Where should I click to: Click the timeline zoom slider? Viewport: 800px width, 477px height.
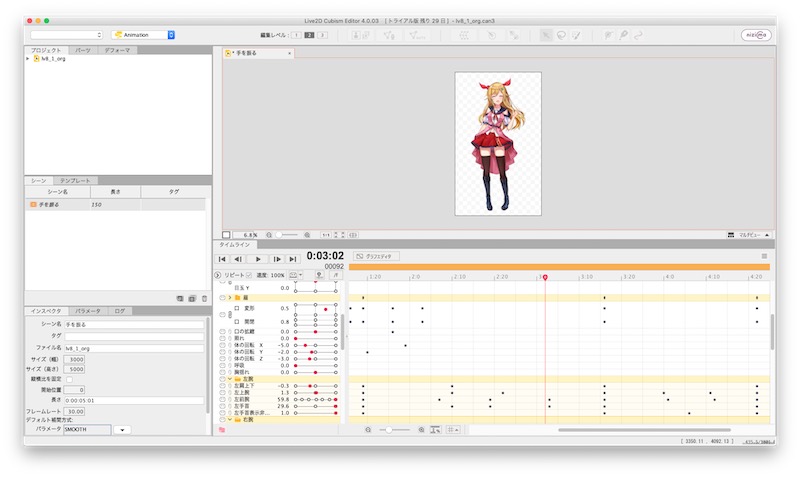[x=394, y=430]
